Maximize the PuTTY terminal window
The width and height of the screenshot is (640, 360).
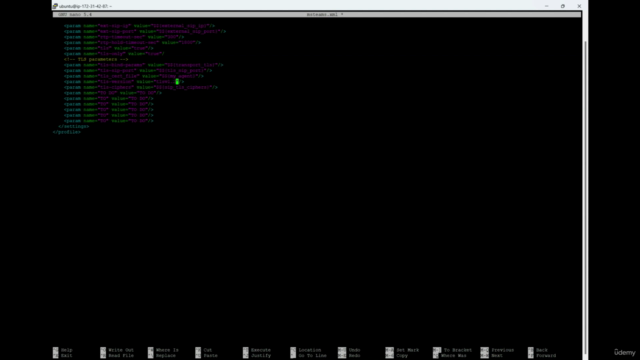[563, 6]
